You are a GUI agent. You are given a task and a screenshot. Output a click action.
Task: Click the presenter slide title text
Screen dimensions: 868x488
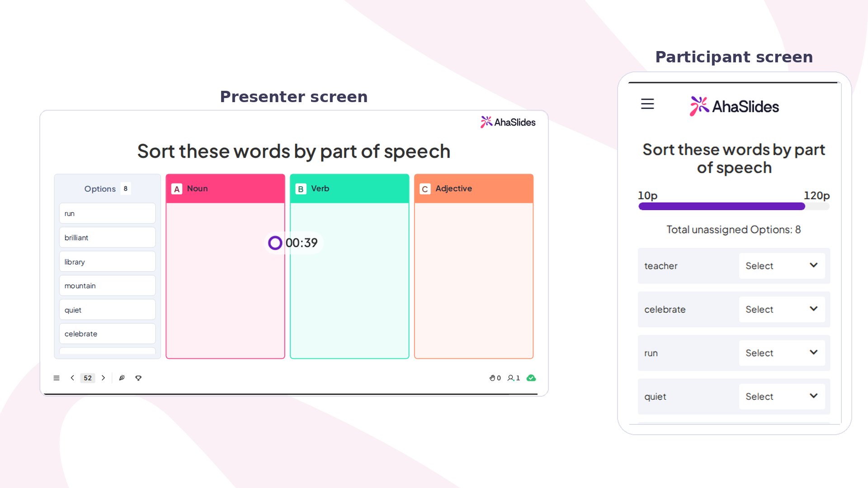coord(294,151)
